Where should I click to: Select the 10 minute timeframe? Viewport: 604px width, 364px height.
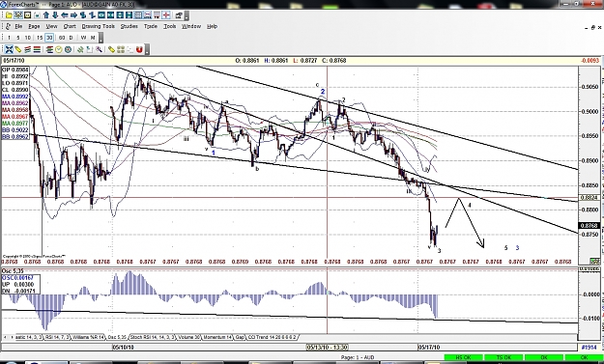[28, 38]
